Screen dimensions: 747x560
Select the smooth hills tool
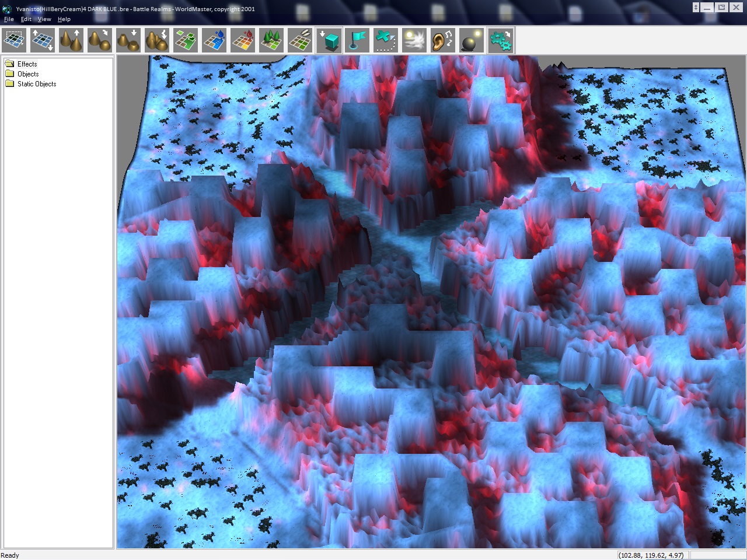point(100,41)
